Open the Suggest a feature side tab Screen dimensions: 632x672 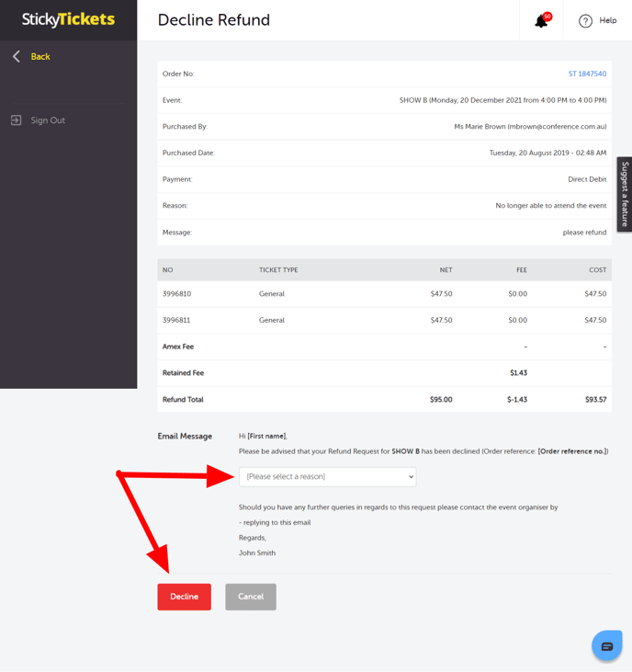click(x=625, y=194)
